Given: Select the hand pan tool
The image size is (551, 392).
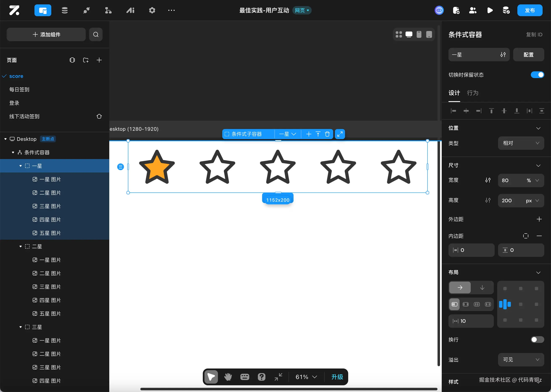Looking at the screenshot, I should click(x=228, y=377).
